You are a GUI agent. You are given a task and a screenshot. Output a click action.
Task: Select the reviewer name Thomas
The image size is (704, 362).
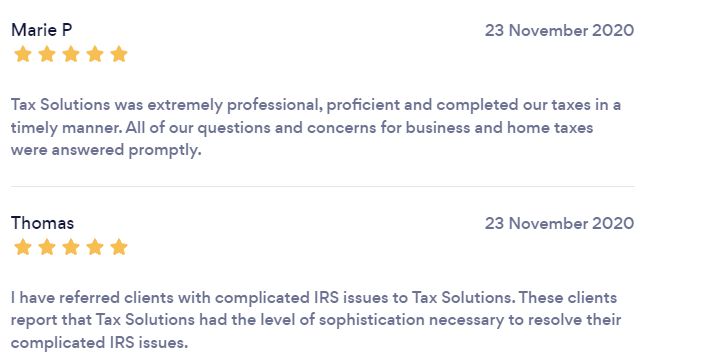pyautogui.click(x=43, y=223)
